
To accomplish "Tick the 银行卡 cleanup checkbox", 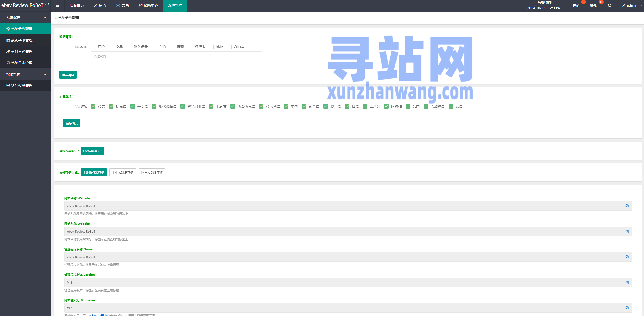I will 190,47.
